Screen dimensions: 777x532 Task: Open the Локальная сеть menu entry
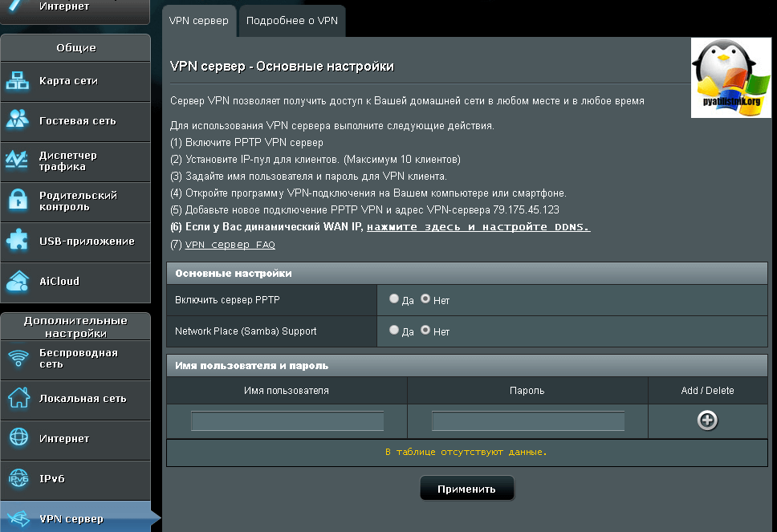(75, 400)
